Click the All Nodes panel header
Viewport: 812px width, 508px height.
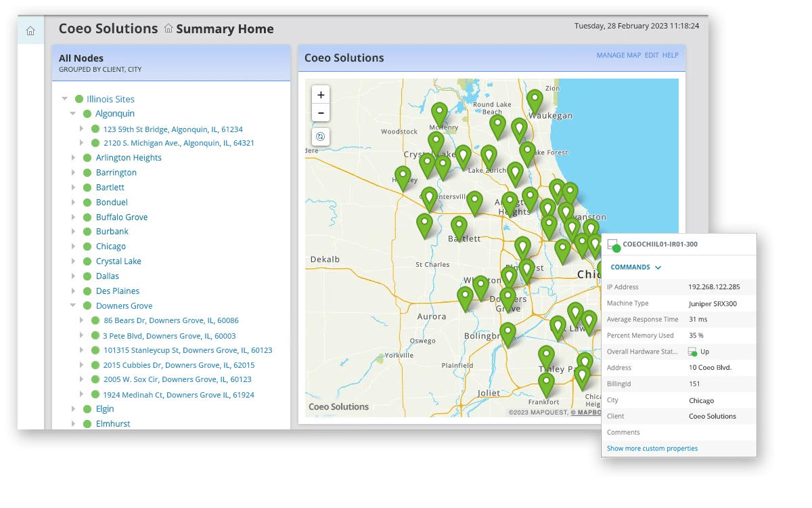[171, 63]
